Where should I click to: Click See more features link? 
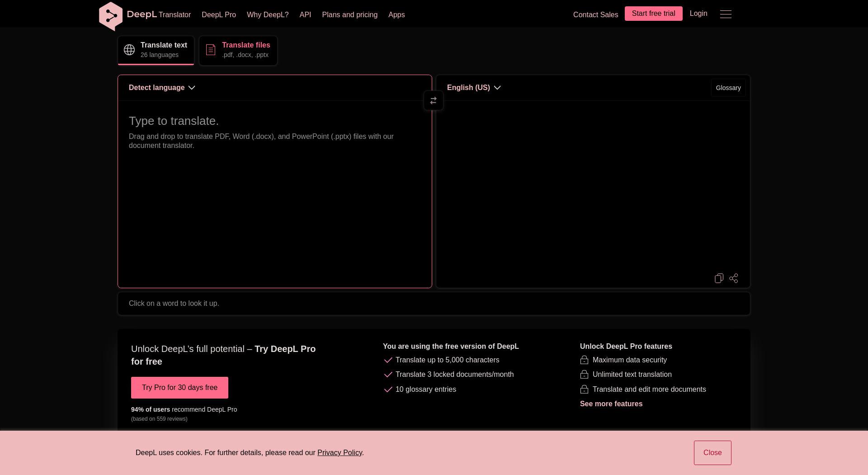click(x=611, y=404)
